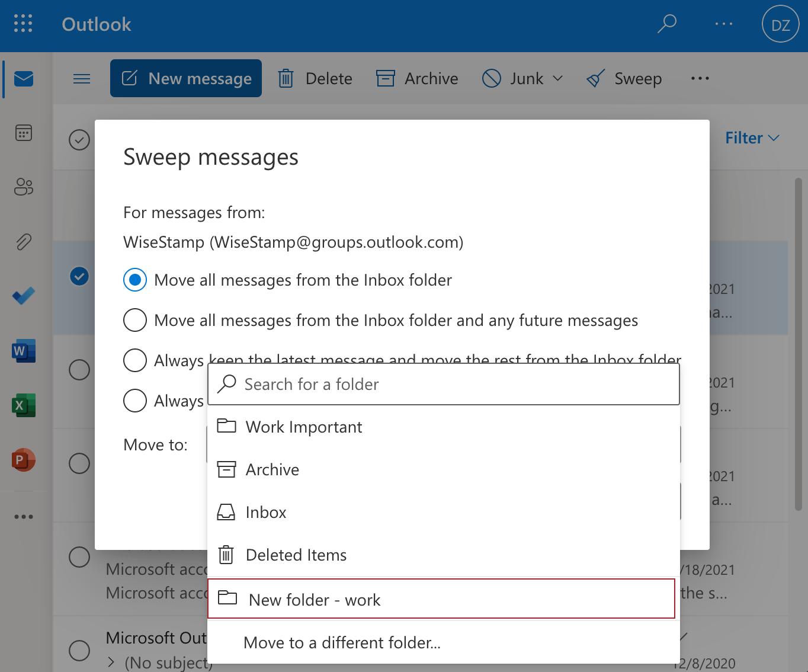This screenshot has width=808, height=672.
Task: Open the Calendar icon in sidebar
Action: [x=24, y=133]
